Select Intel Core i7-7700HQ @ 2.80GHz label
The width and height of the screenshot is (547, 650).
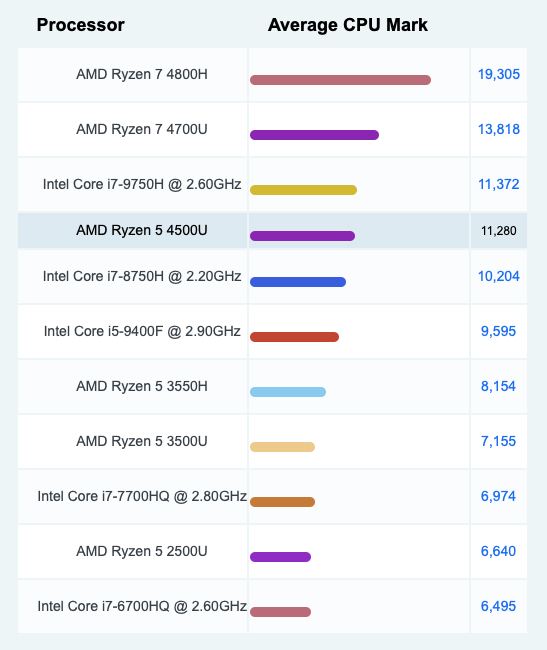[142, 496]
